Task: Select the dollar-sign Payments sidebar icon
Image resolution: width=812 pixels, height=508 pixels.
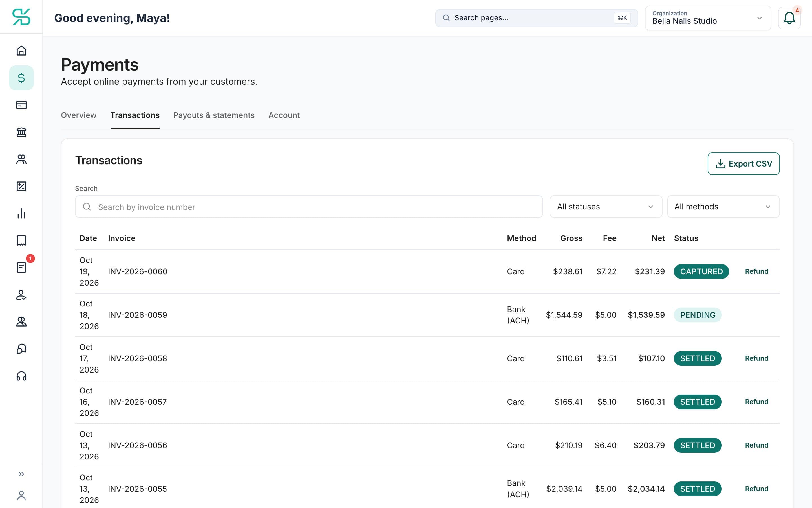Action: coord(21,78)
